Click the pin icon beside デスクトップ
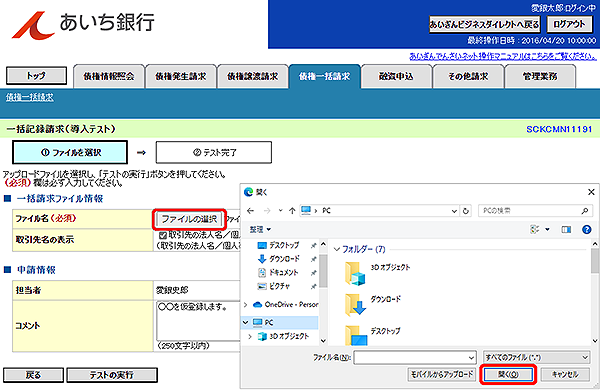This screenshot has height=390, width=600. [x=314, y=245]
